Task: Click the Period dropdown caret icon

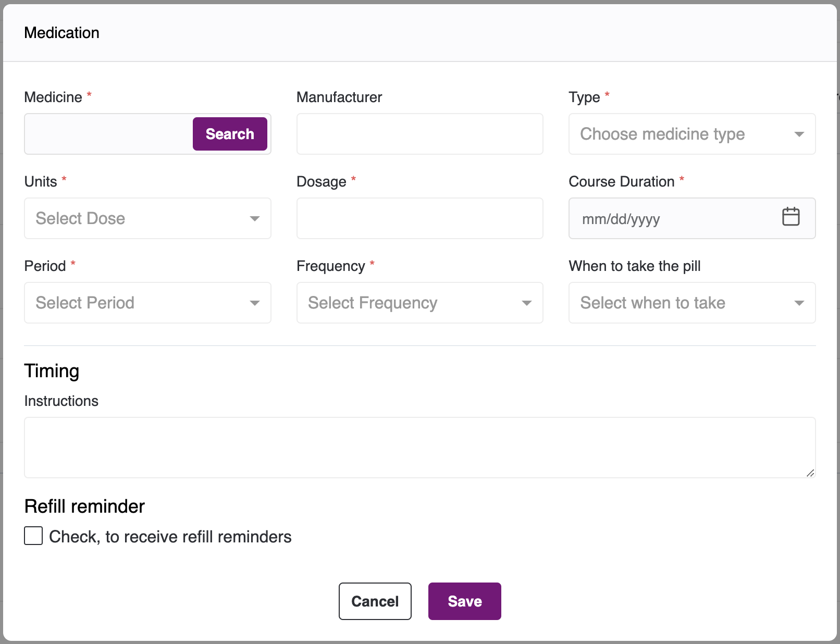Action: 254,303
